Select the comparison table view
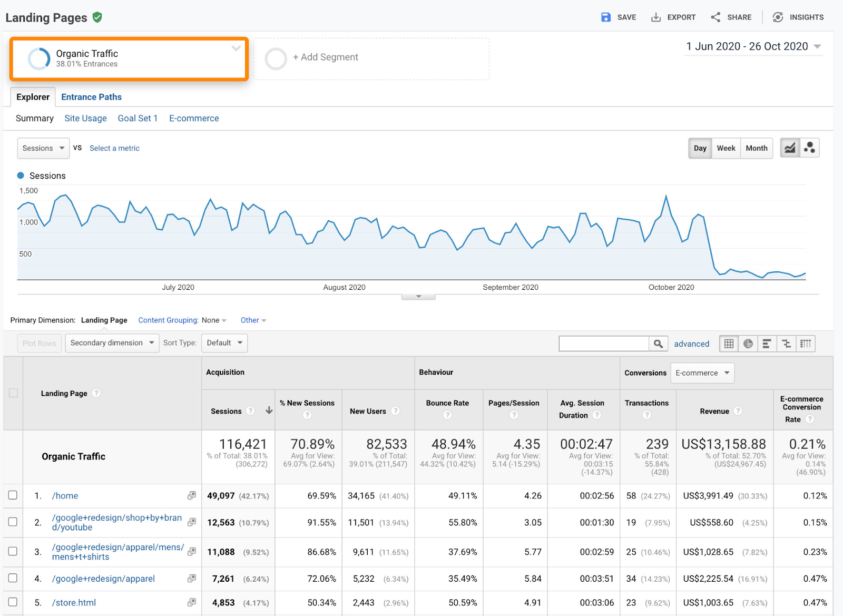 pos(786,344)
